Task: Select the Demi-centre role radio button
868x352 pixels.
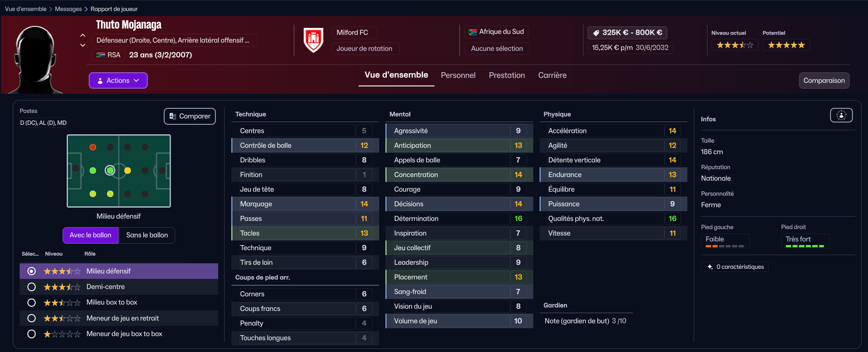Action: pos(32,287)
